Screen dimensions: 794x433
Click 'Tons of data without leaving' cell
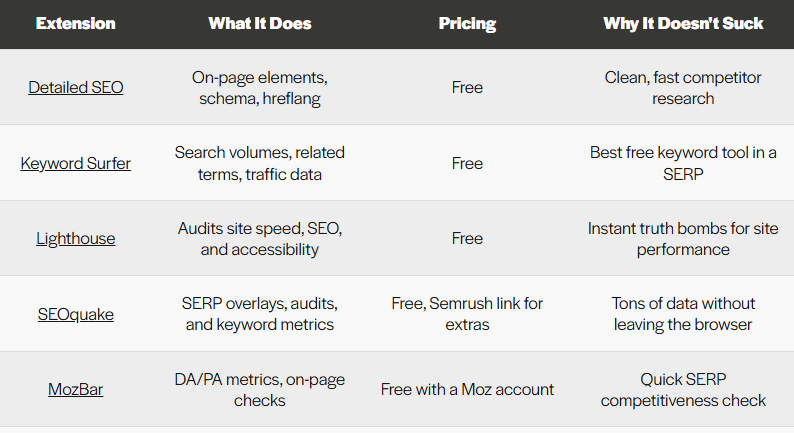pos(683,314)
